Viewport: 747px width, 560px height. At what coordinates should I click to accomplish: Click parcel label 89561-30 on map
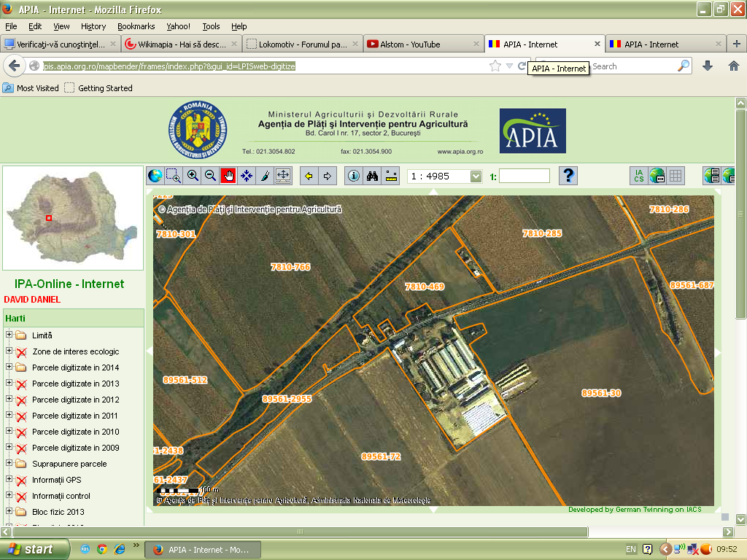(601, 393)
